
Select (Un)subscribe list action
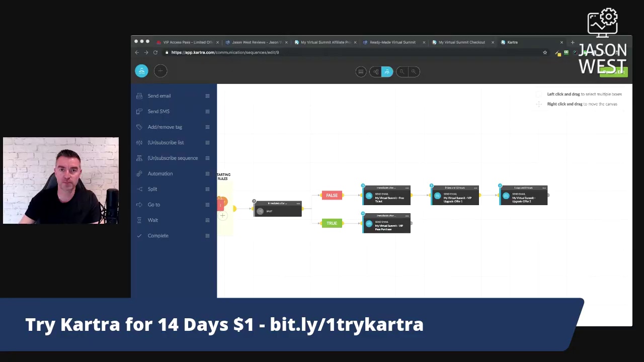point(166,143)
